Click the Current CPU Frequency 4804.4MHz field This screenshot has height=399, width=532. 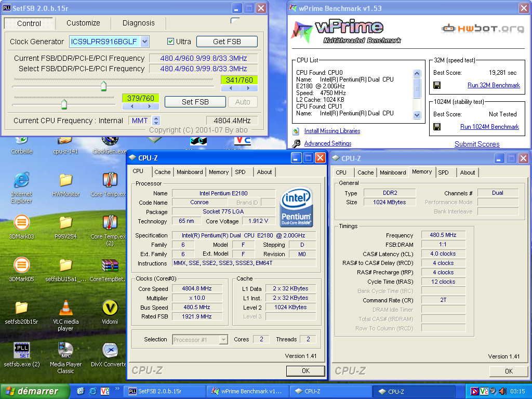[x=232, y=121]
